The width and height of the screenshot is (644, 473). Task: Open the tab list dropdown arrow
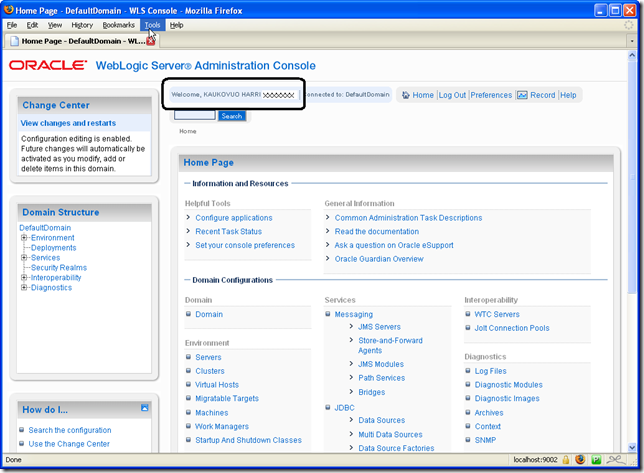coord(632,41)
